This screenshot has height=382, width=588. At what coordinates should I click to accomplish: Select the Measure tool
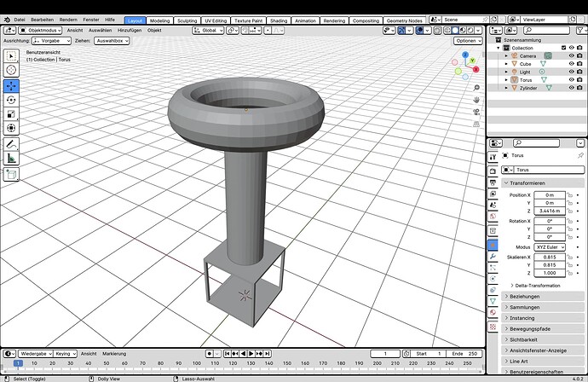click(11, 159)
